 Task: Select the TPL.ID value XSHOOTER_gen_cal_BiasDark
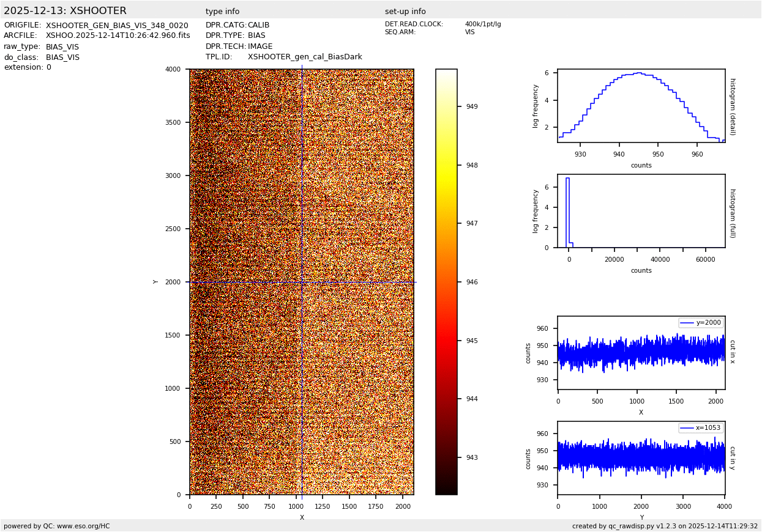pyautogui.click(x=305, y=57)
